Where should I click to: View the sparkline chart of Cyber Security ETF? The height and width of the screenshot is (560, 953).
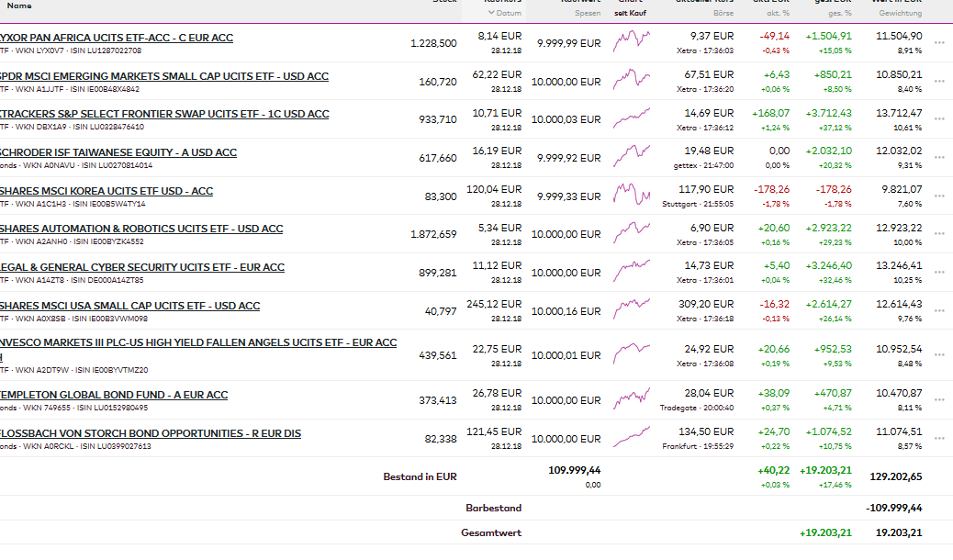pos(632,271)
